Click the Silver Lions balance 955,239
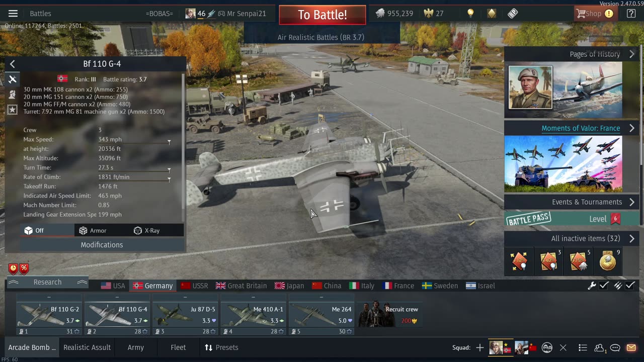Screen dimensions: 644x362 394,14
